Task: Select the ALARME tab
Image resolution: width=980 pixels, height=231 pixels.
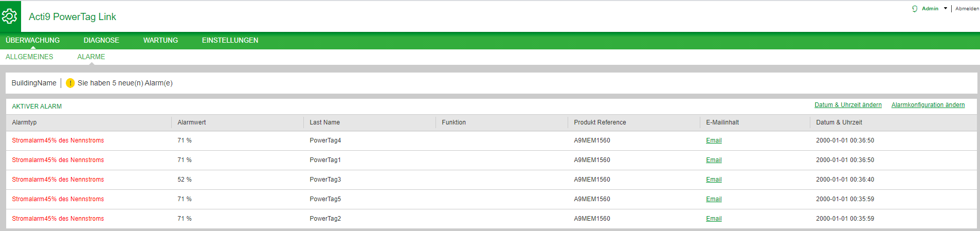Action: 91,57
